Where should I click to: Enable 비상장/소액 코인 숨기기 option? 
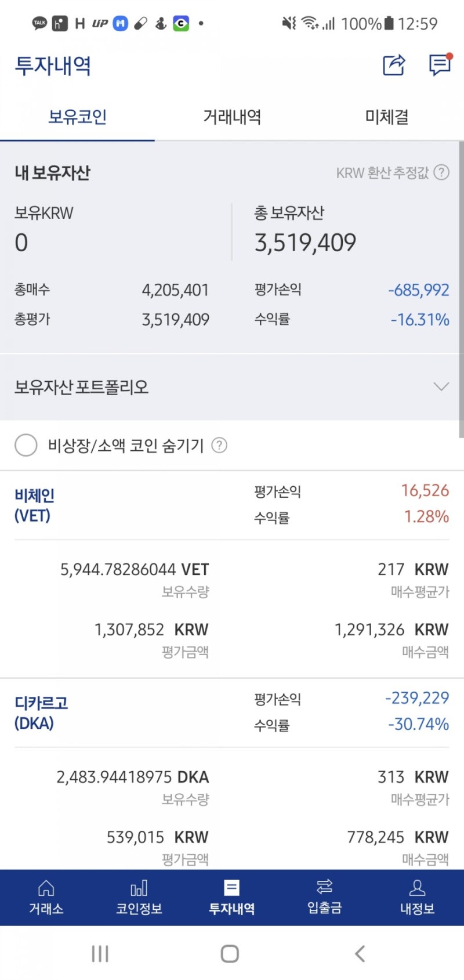26,446
